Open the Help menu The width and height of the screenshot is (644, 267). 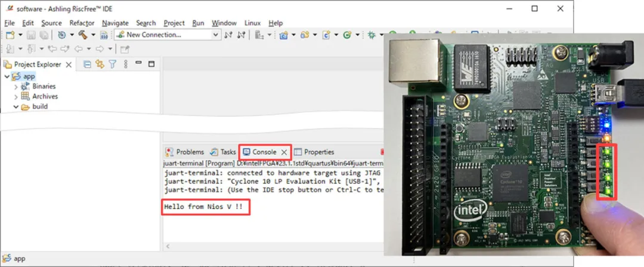[275, 23]
